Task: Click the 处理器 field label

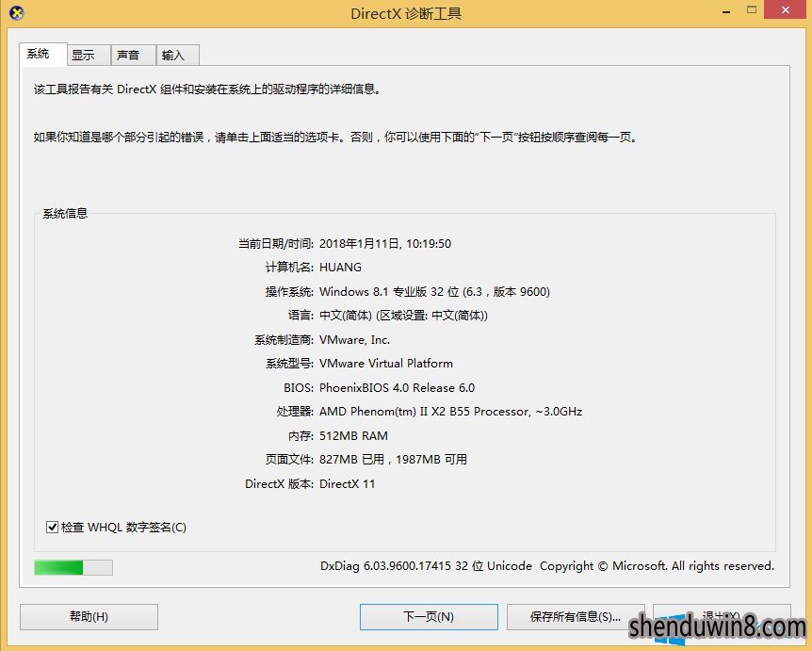Action: [295, 412]
